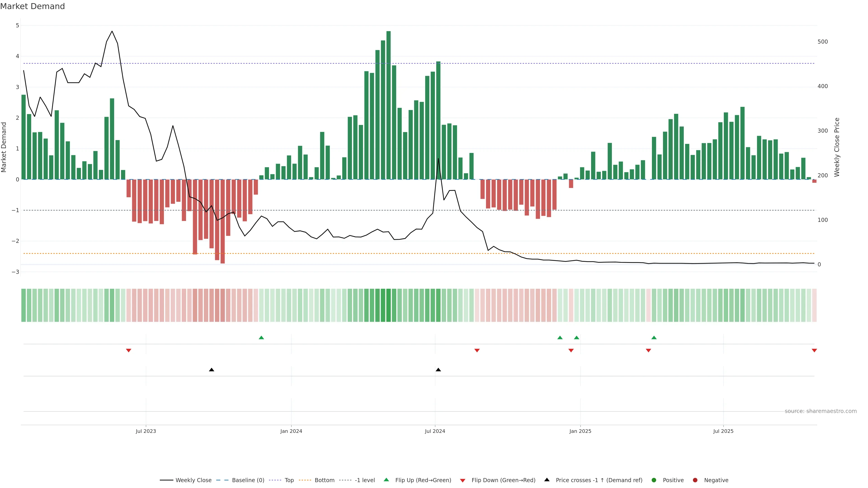868x488 pixels.
Task: Toggle the Top dotted line legend entry
Action: point(289,480)
